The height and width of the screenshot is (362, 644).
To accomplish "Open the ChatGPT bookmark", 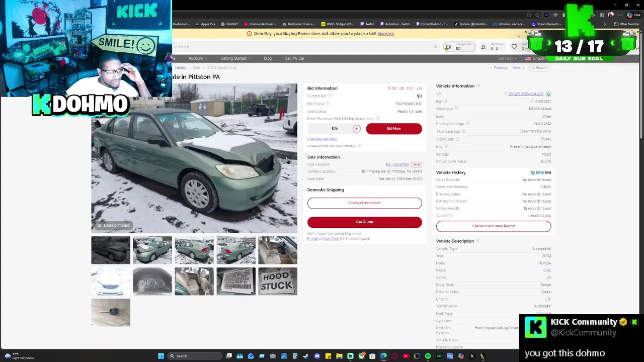I will tap(230, 24).
